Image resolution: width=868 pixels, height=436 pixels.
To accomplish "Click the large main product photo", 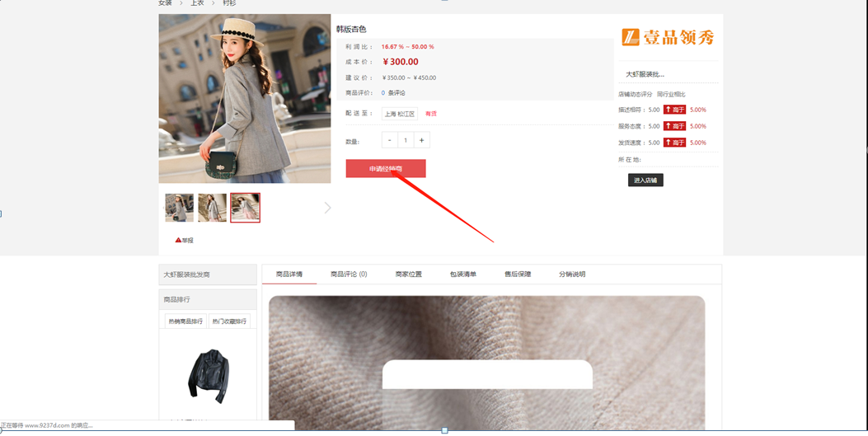I will [x=245, y=98].
